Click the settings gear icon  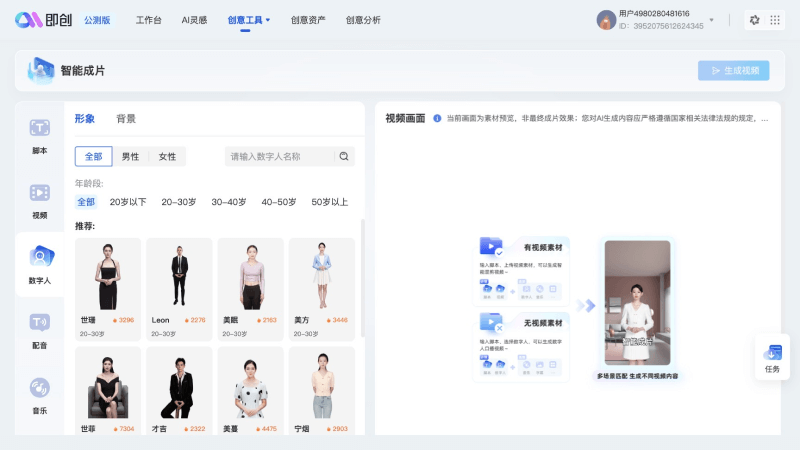click(755, 20)
